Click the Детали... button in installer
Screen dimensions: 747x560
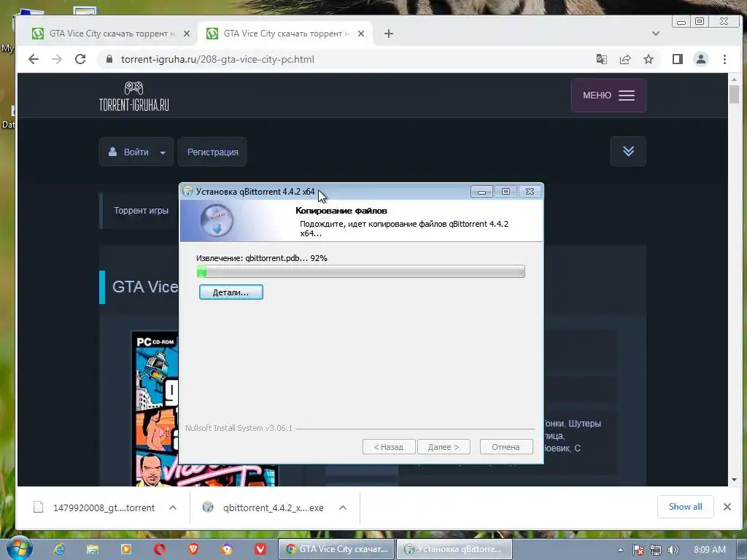pos(231,292)
